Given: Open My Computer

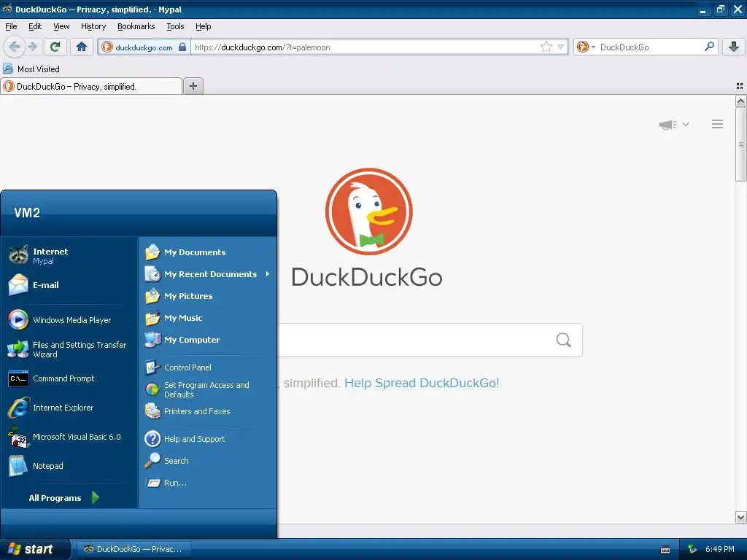Looking at the screenshot, I should tap(208, 340).
